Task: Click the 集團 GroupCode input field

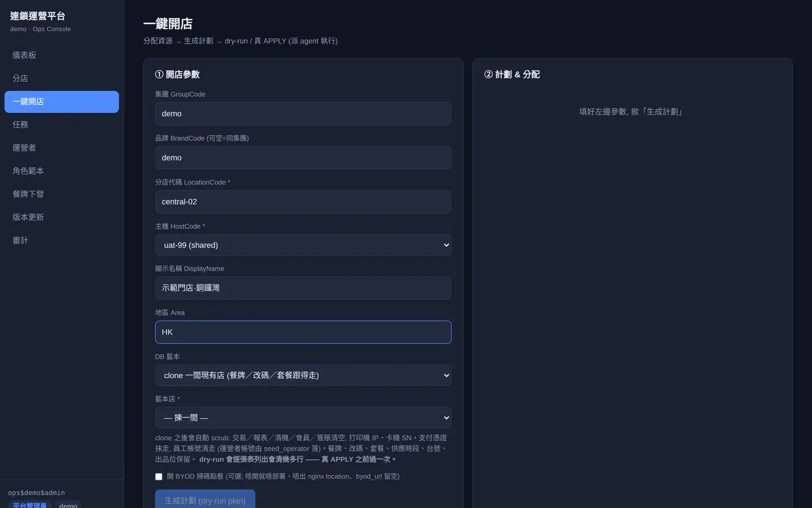Action: coord(303,113)
